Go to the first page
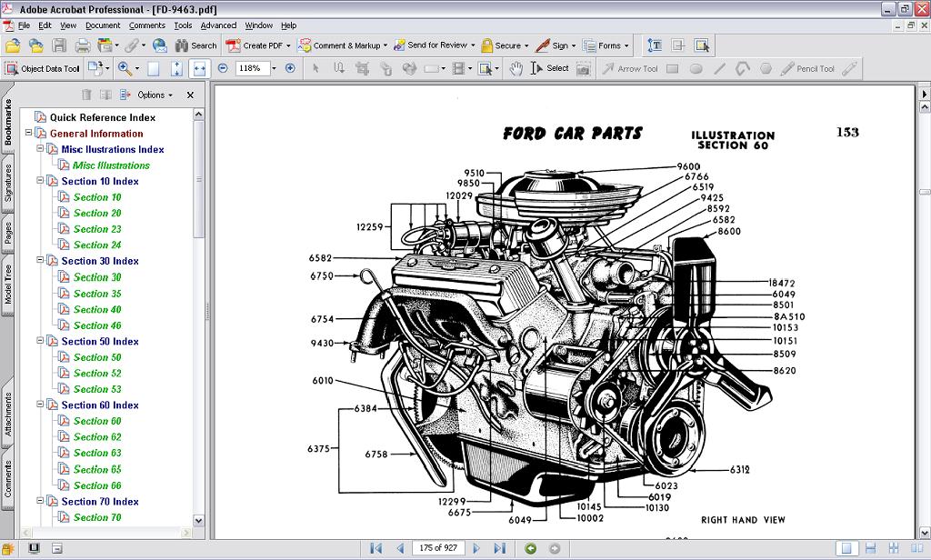The width and height of the screenshot is (931, 560). pos(375,548)
